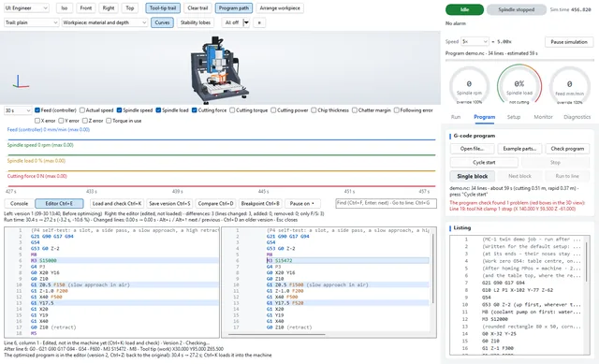The width and height of the screenshot is (599, 364).
Task: Click the small gear button after AI: off
Action: point(259,22)
